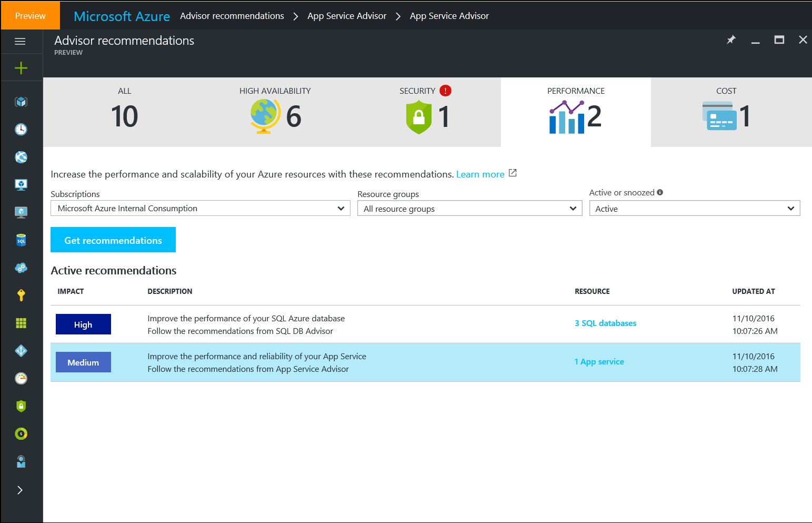
Task: Select the App Service reliability recommendation description
Action: (257, 362)
